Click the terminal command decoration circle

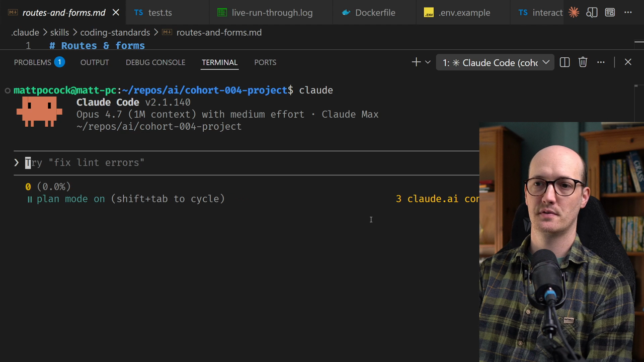click(8, 90)
